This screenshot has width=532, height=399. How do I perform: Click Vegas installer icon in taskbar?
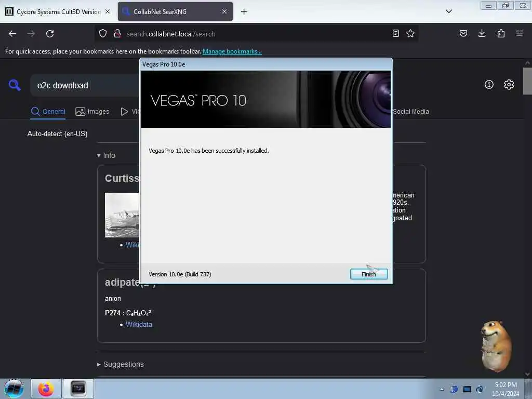pos(78,389)
